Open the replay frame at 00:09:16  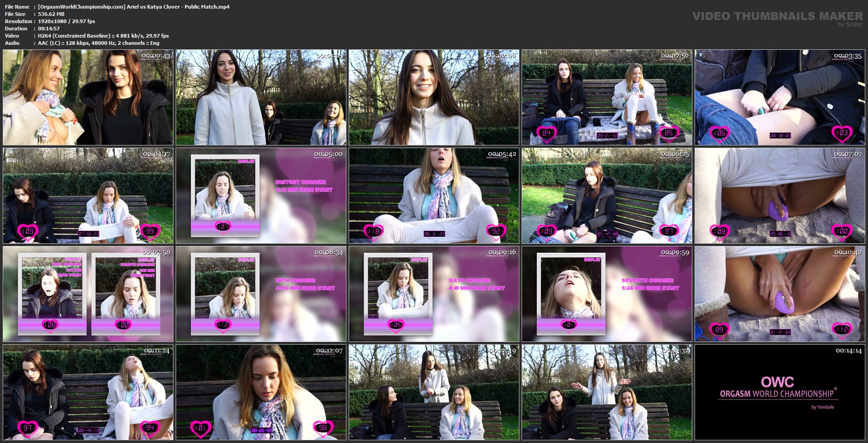point(434,294)
